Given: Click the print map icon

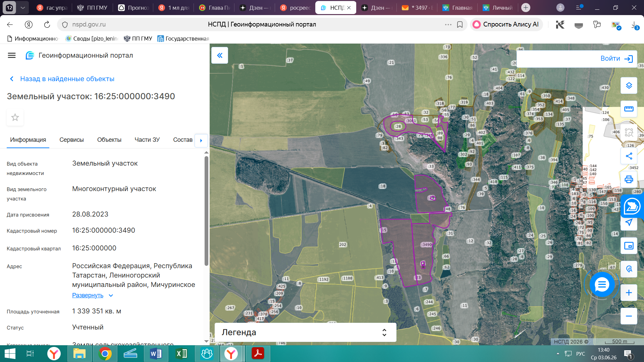Looking at the screenshot, I should (x=629, y=179).
